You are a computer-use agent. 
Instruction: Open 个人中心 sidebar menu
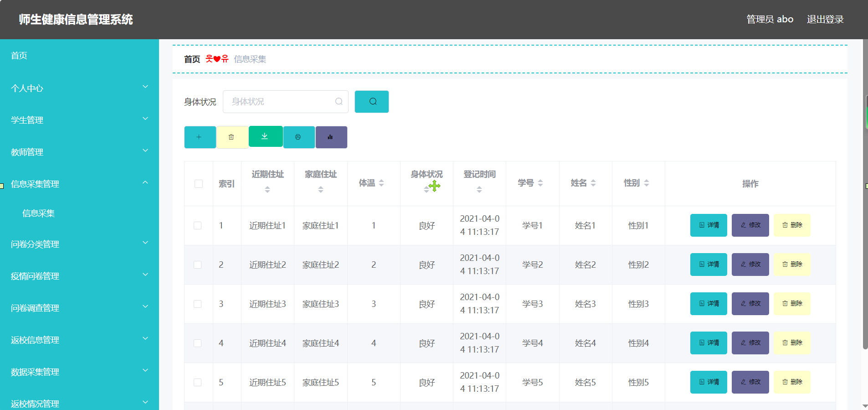[79, 88]
